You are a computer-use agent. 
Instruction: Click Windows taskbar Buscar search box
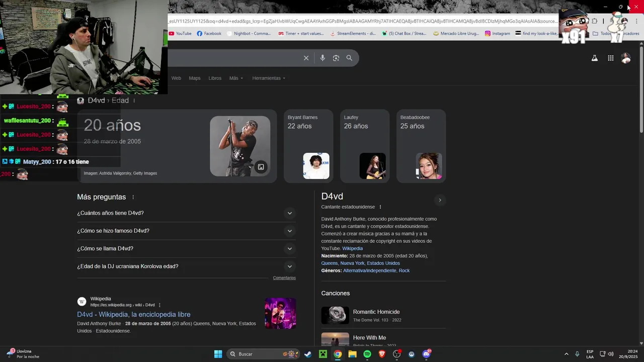pyautogui.click(x=263, y=354)
